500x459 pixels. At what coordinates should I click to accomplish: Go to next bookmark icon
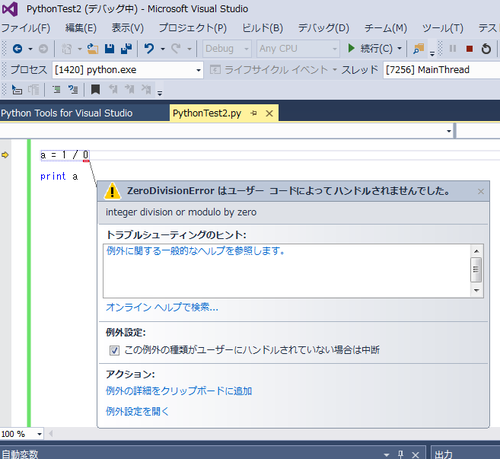click(129, 90)
